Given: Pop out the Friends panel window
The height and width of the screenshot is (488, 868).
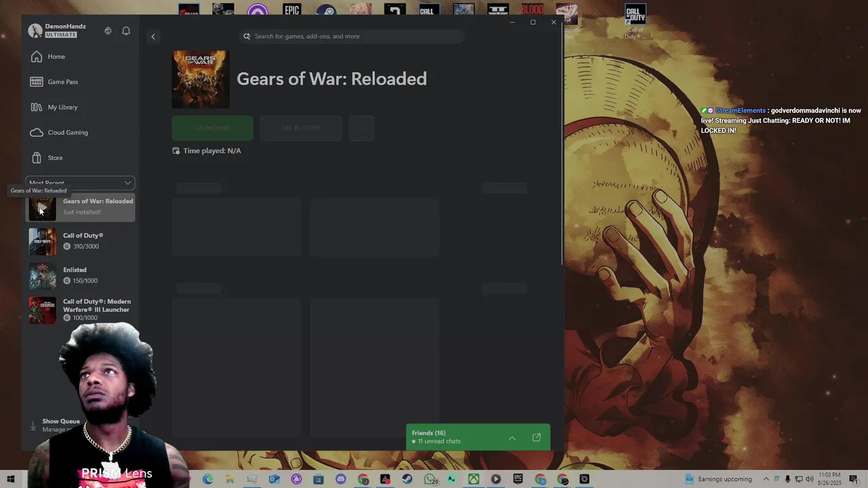Looking at the screenshot, I should pos(536,438).
